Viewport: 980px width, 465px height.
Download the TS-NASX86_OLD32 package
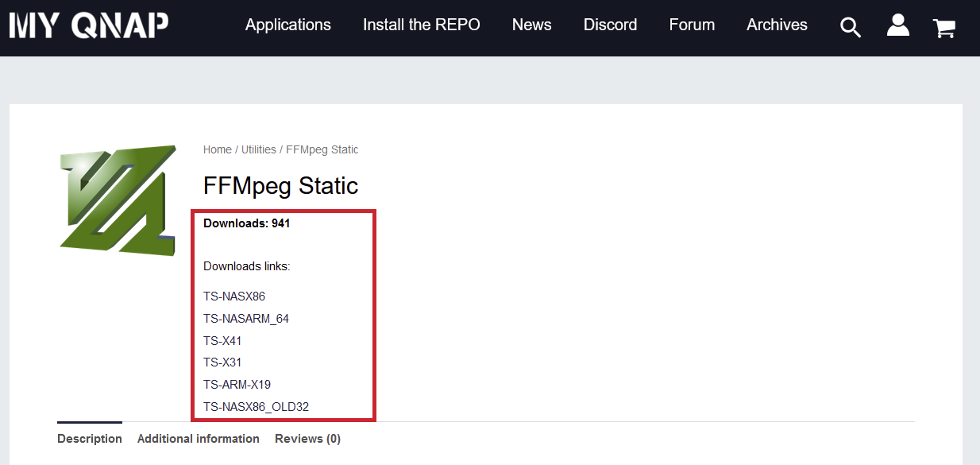[256, 407]
